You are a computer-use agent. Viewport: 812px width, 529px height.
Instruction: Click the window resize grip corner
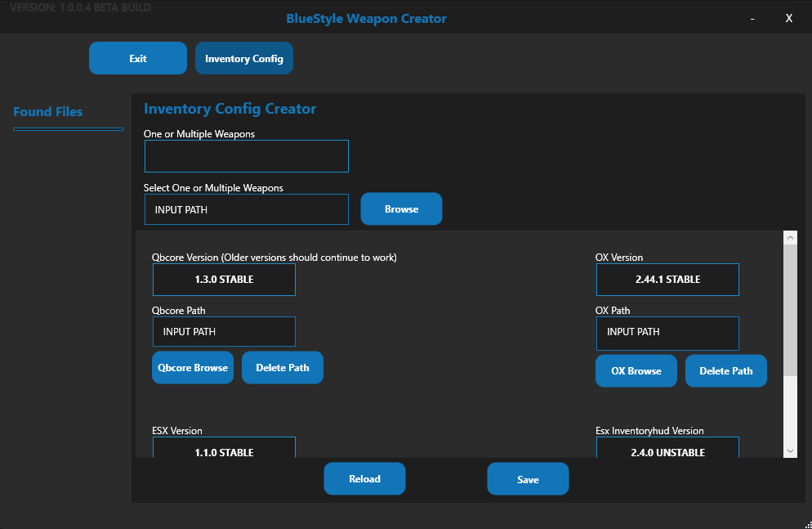(x=808, y=525)
